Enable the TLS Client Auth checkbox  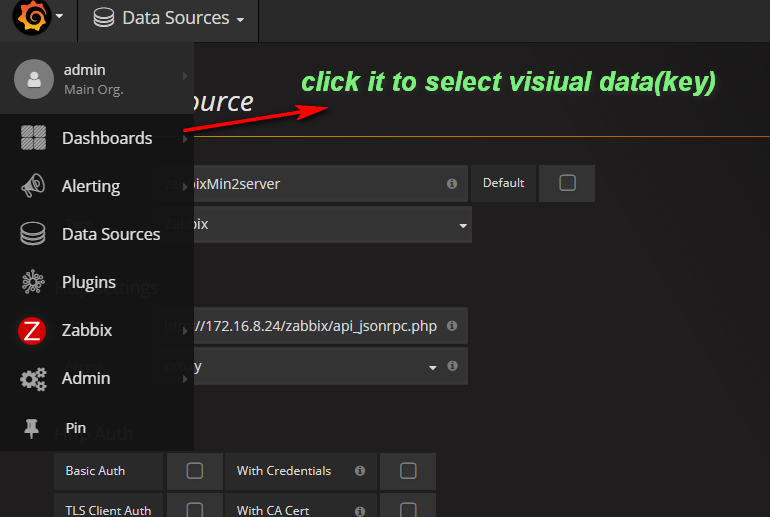195,510
